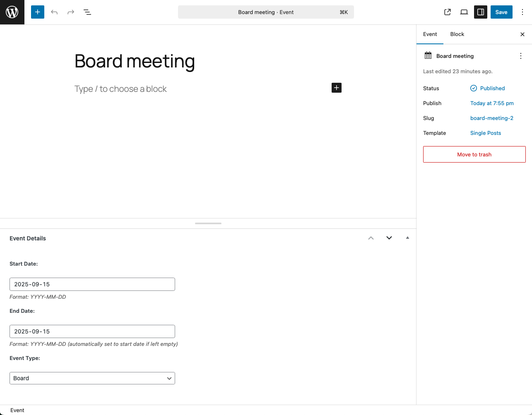Screen dimensions: 532x415
Task: Open the block inserter
Action: pyautogui.click(x=37, y=12)
